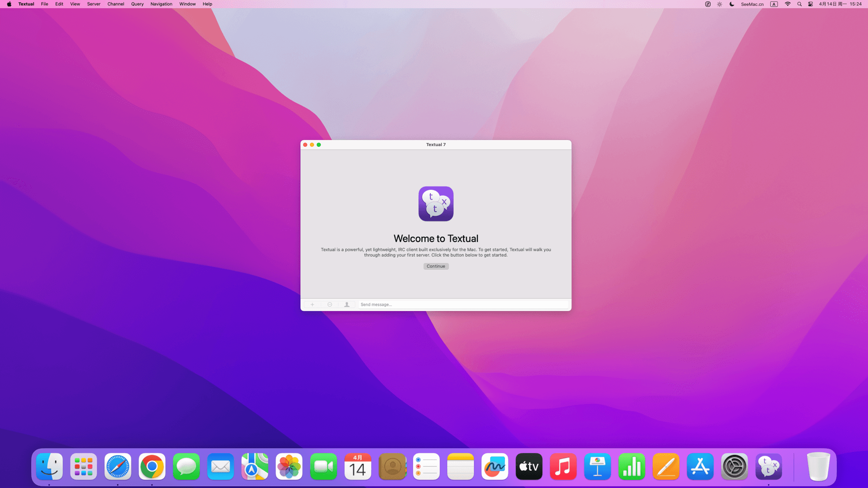Open Spotlight search in menu bar
This screenshot has height=488, width=868.
click(799, 4)
